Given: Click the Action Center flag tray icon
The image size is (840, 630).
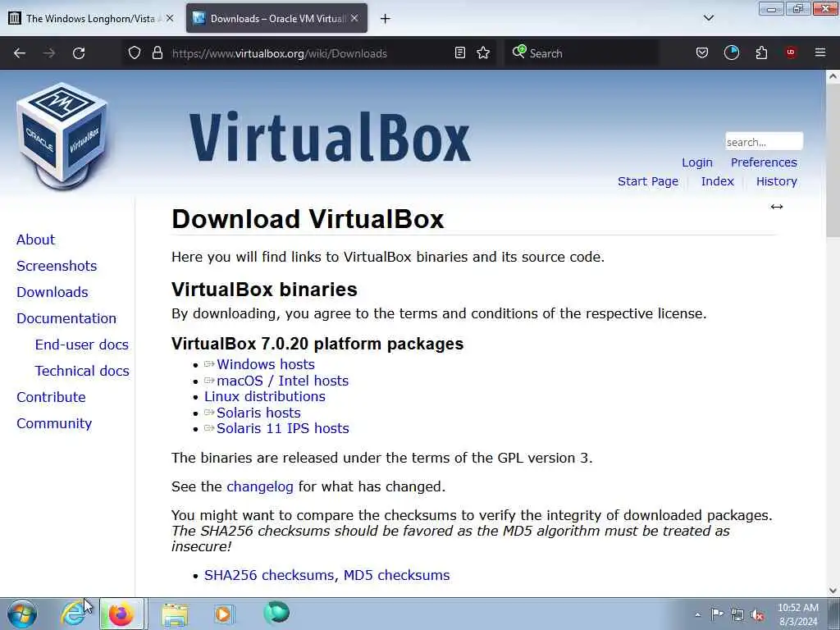Looking at the screenshot, I should 717,614.
